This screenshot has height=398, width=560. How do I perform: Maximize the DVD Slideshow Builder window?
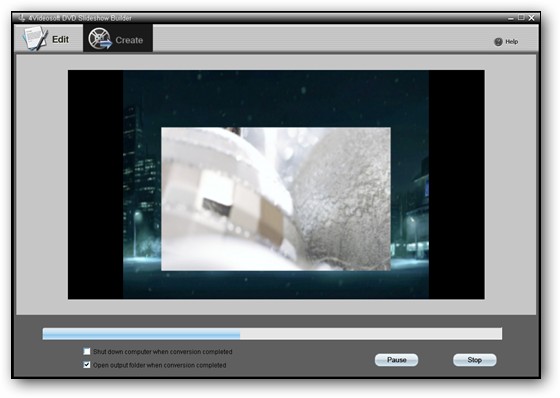tap(521, 18)
